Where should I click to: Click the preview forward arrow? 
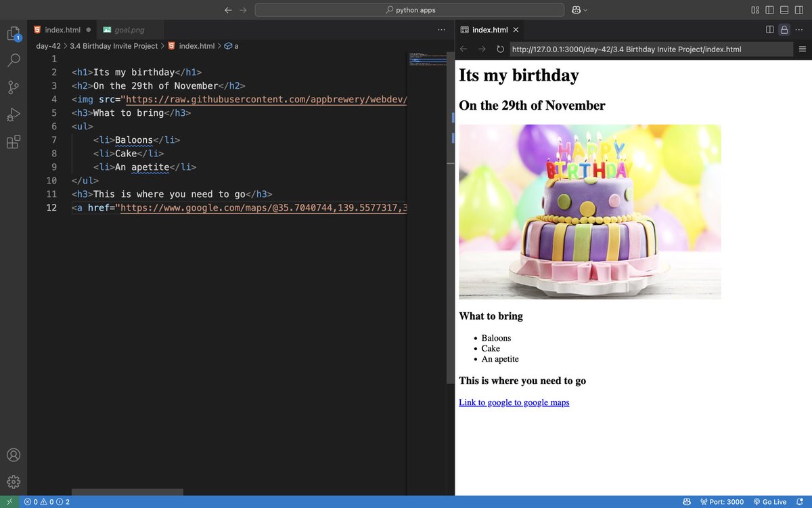click(x=482, y=49)
